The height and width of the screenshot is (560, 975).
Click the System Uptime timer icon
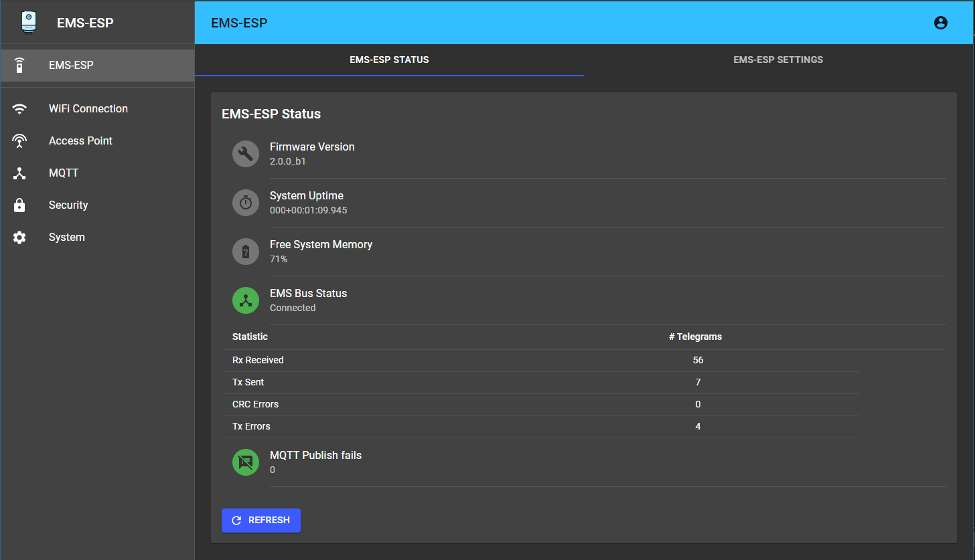246,203
